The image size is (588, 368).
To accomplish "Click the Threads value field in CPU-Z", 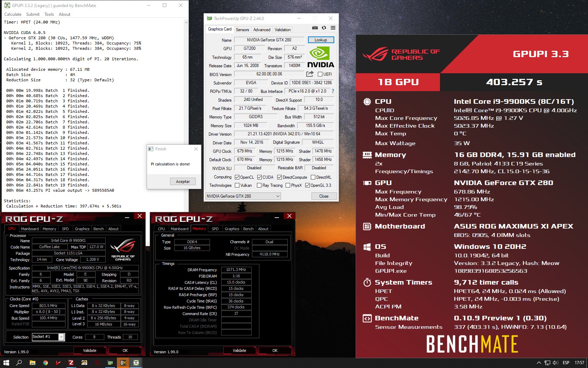I will coord(130,337).
